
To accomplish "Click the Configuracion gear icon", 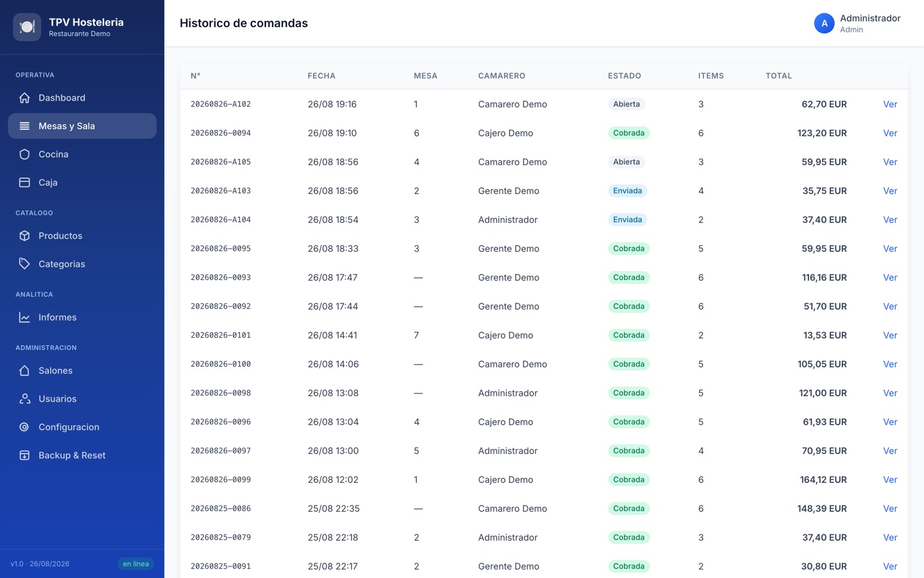I will tap(24, 427).
